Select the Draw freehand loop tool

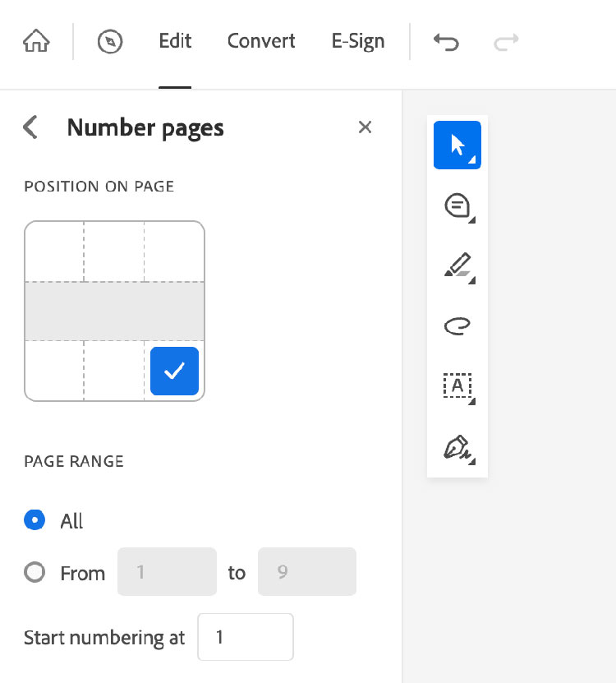point(457,326)
